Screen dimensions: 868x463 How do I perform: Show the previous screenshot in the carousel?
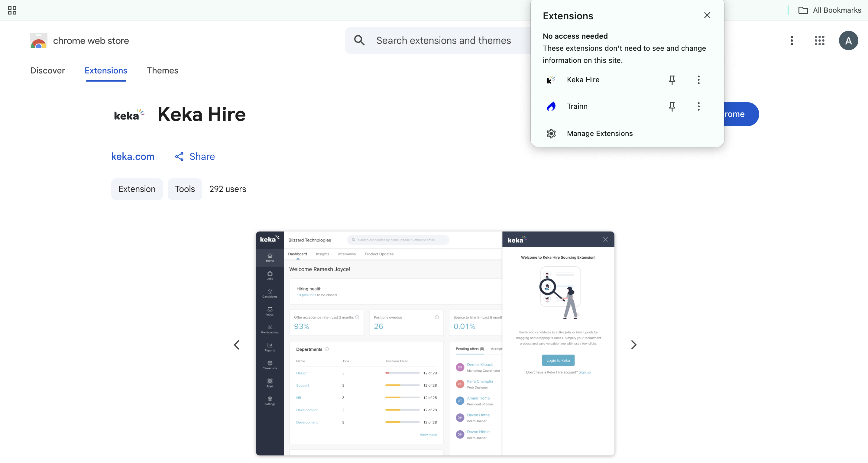(x=237, y=345)
